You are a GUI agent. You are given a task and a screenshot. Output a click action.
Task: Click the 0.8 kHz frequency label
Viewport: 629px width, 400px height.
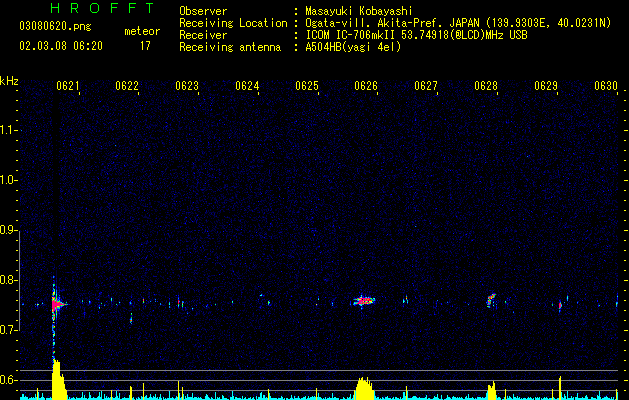(8, 280)
